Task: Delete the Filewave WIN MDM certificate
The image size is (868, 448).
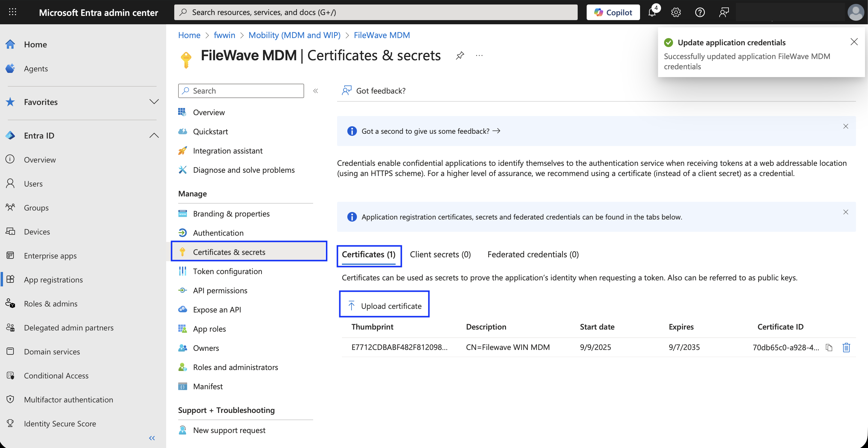Action: pyautogui.click(x=846, y=347)
